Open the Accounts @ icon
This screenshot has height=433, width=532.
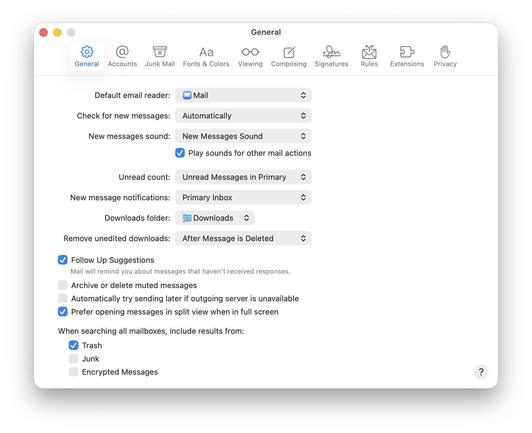click(x=122, y=52)
